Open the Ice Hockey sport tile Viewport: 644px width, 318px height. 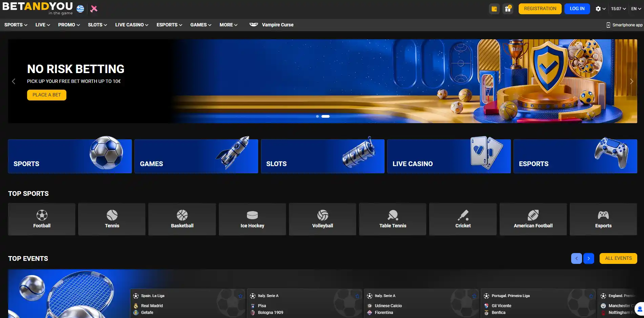point(252,219)
